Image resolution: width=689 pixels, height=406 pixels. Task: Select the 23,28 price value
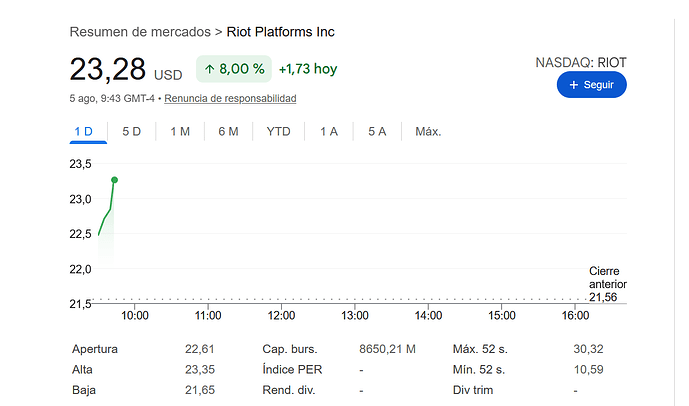tap(108, 69)
